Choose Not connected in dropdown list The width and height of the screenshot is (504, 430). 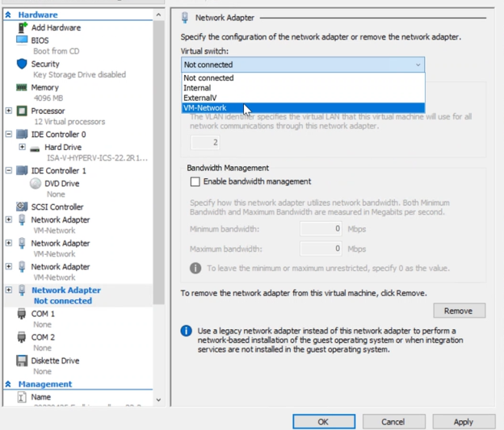pos(303,77)
